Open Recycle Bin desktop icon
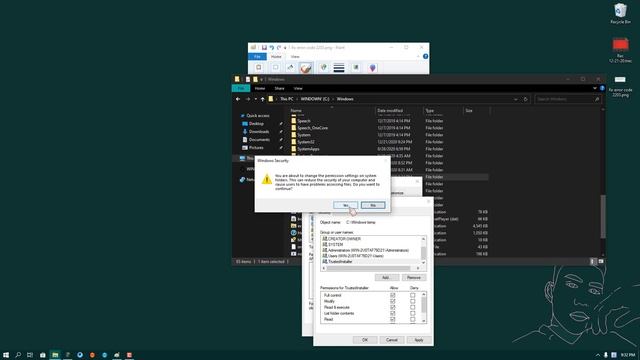 [x=620, y=13]
